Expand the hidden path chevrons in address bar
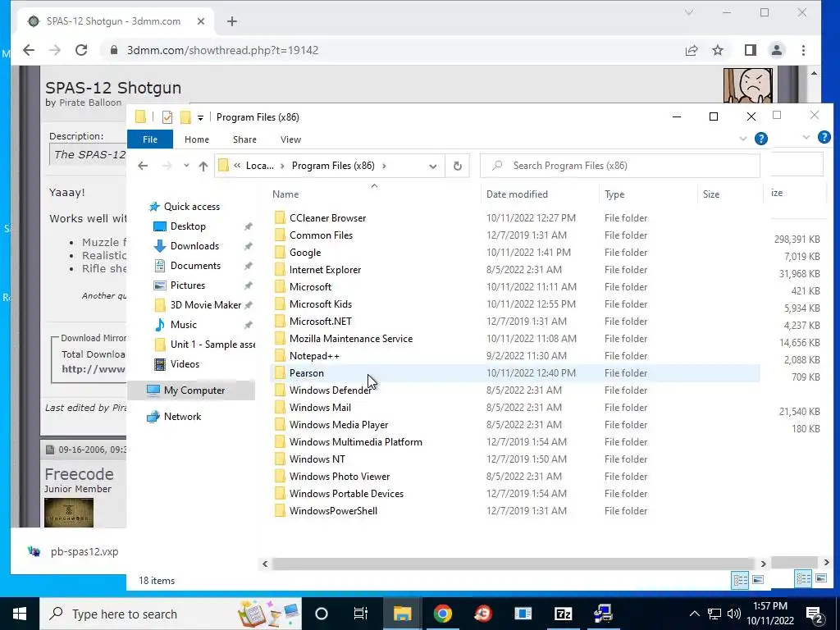The width and height of the screenshot is (840, 630). 237,166
